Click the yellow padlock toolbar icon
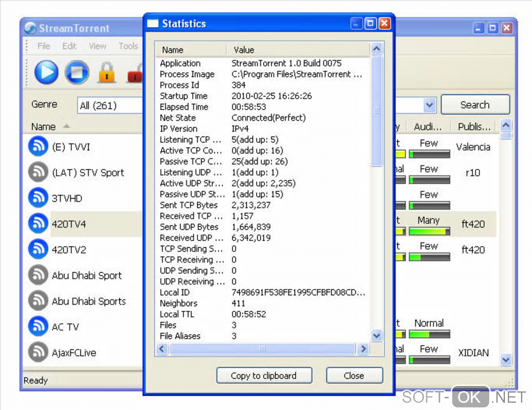Viewport: 532px width, 410px height. pos(107,73)
